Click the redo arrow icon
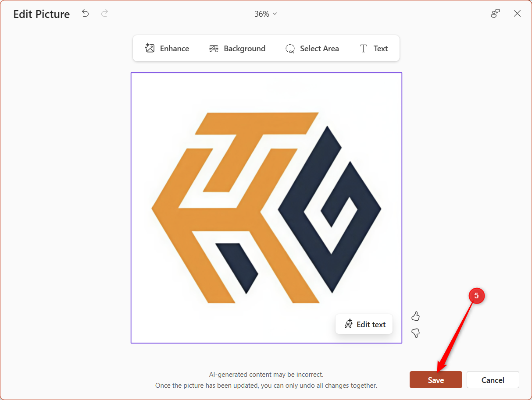 click(x=104, y=14)
